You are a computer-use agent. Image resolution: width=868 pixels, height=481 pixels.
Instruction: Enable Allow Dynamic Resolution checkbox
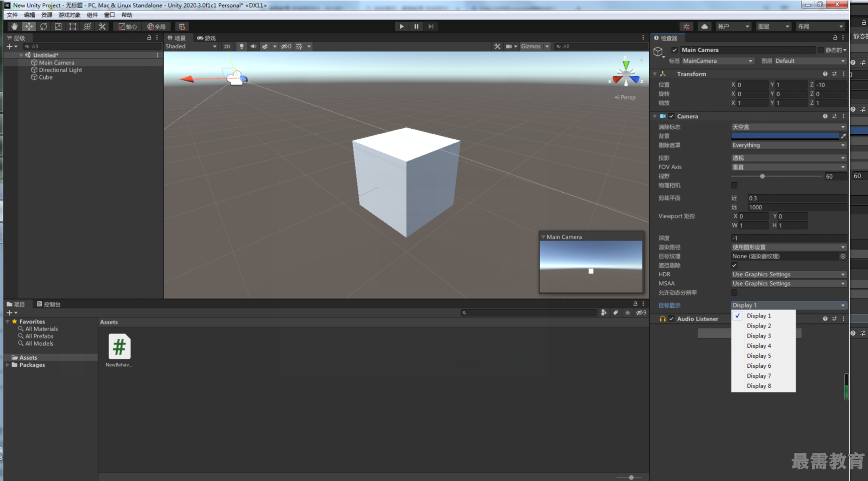point(734,292)
